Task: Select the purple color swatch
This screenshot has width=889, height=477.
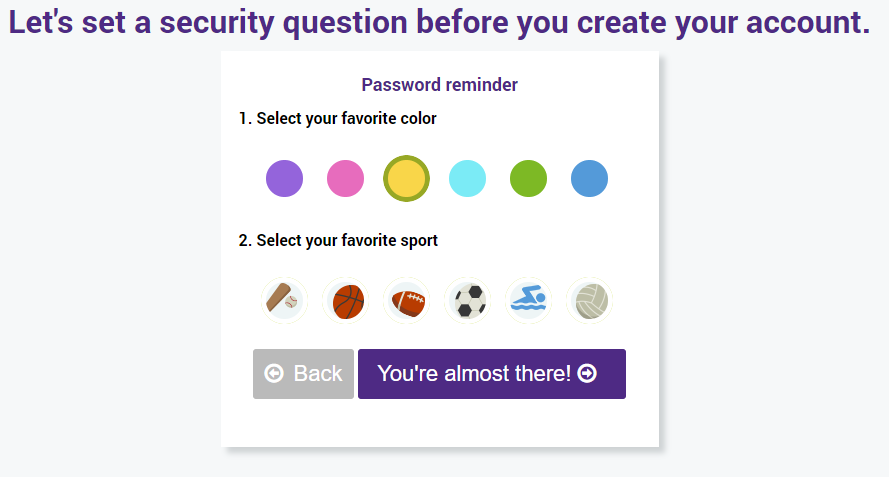Action: [285, 179]
